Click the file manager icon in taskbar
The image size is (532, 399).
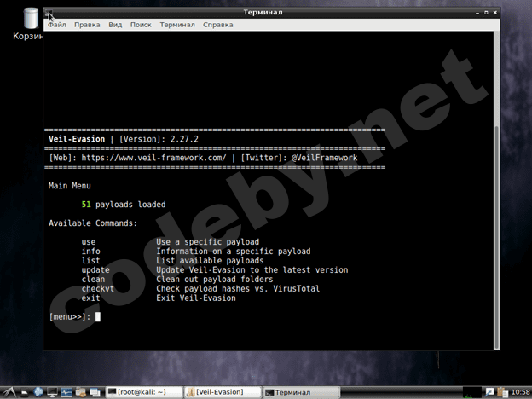81,392
